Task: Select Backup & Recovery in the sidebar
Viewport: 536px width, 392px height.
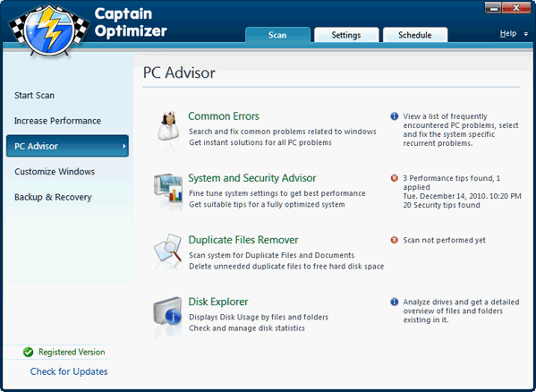Action: tap(53, 197)
